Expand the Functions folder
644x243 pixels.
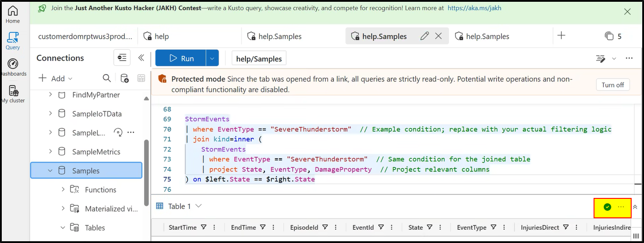pyautogui.click(x=63, y=190)
